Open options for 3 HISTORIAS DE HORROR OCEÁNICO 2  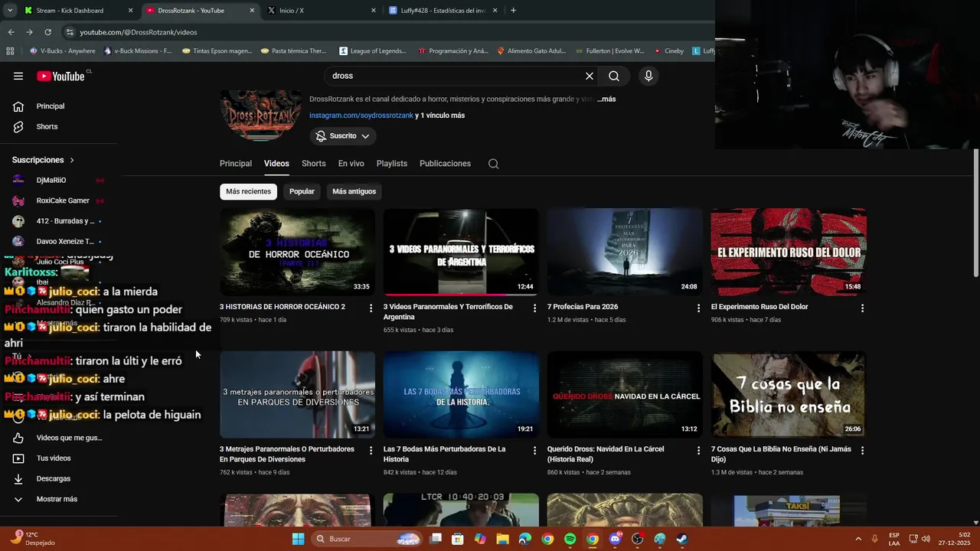[371, 308]
